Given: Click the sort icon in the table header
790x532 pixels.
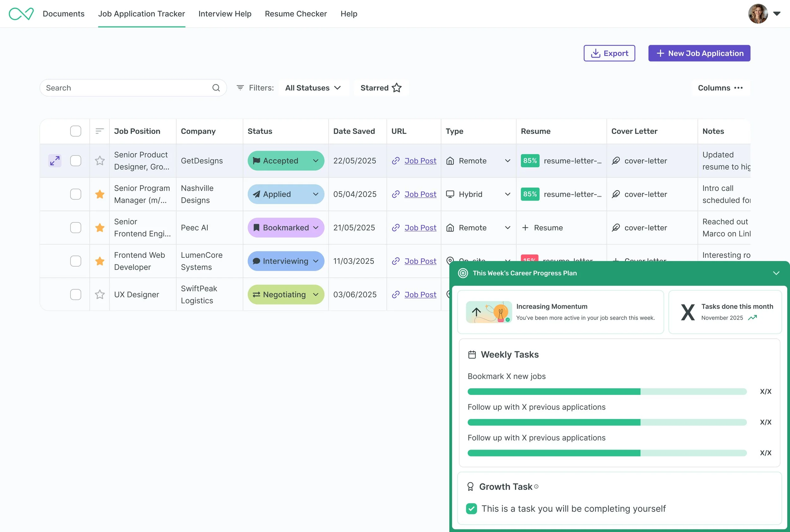Looking at the screenshot, I should [99, 131].
